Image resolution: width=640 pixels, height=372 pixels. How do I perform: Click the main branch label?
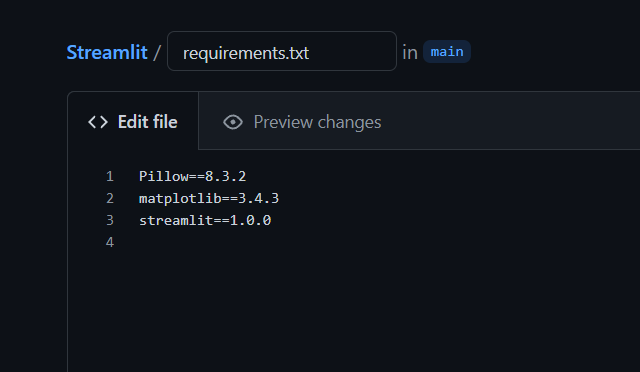pyautogui.click(x=447, y=52)
